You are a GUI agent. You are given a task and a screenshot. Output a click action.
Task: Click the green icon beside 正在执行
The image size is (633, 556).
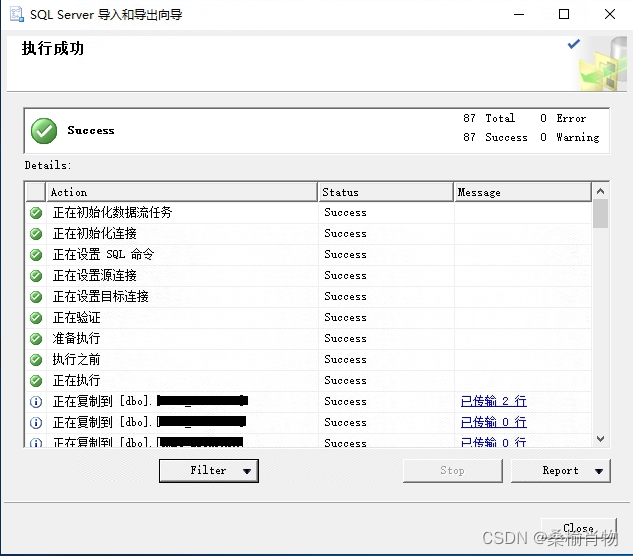pos(36,381)
